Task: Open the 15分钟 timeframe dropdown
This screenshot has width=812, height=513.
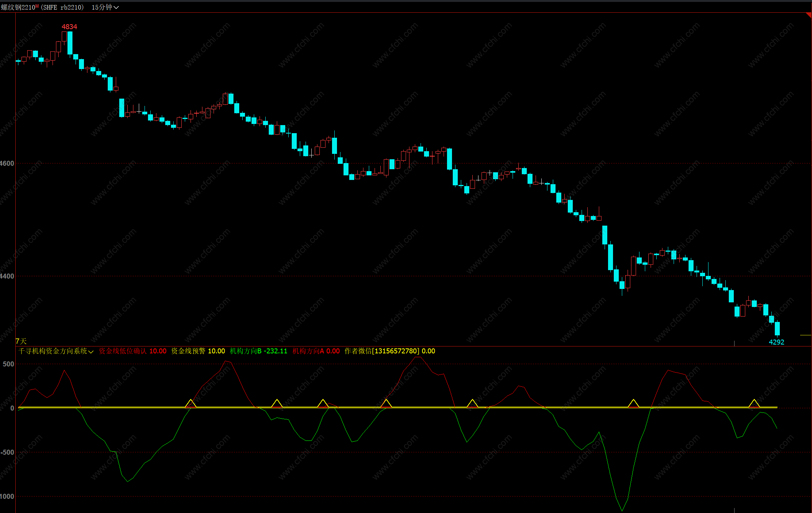Action: [x=105, y=7]
